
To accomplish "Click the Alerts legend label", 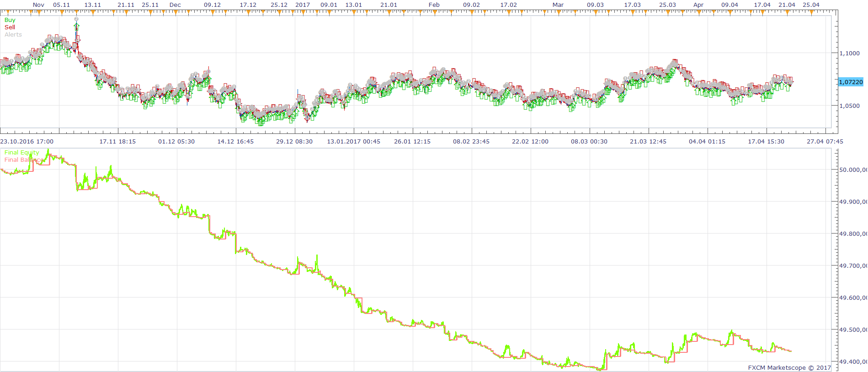I will [x=13, y=35].
